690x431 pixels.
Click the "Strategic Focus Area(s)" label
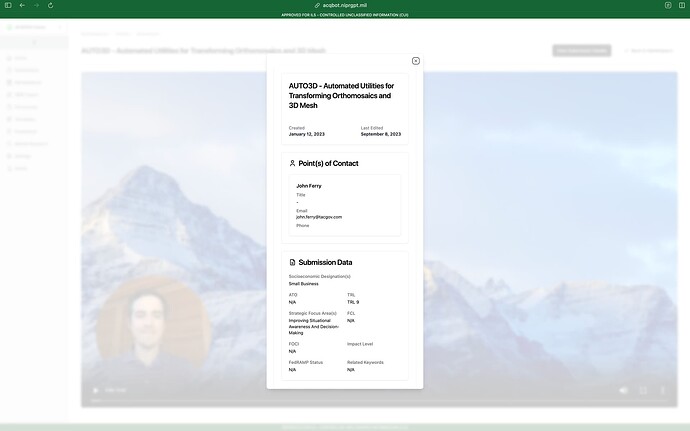pyautogui.click(x=312, y=313)
